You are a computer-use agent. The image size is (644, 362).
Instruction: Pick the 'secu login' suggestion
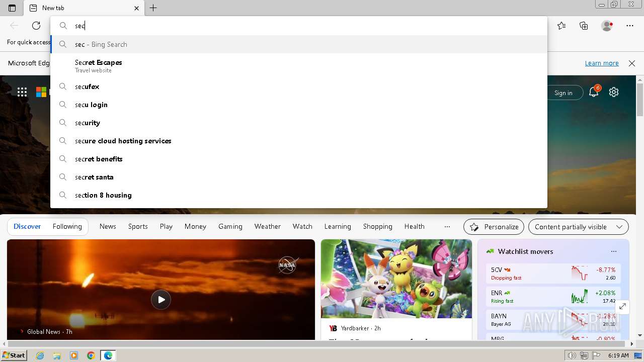pos(299,105)
